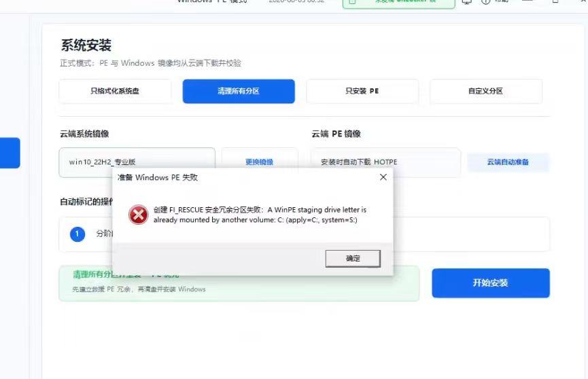Click the 正式模式 subtitle description text
Screen dimensions: 588x379
[x=150, y=63]
